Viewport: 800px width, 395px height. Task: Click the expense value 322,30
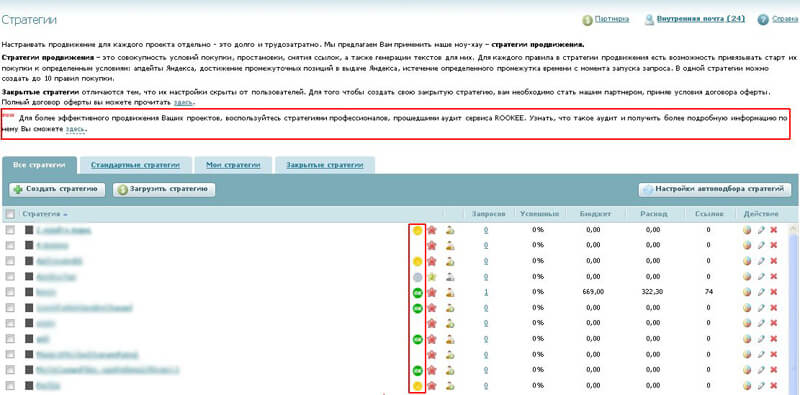(x=653, y=292)
